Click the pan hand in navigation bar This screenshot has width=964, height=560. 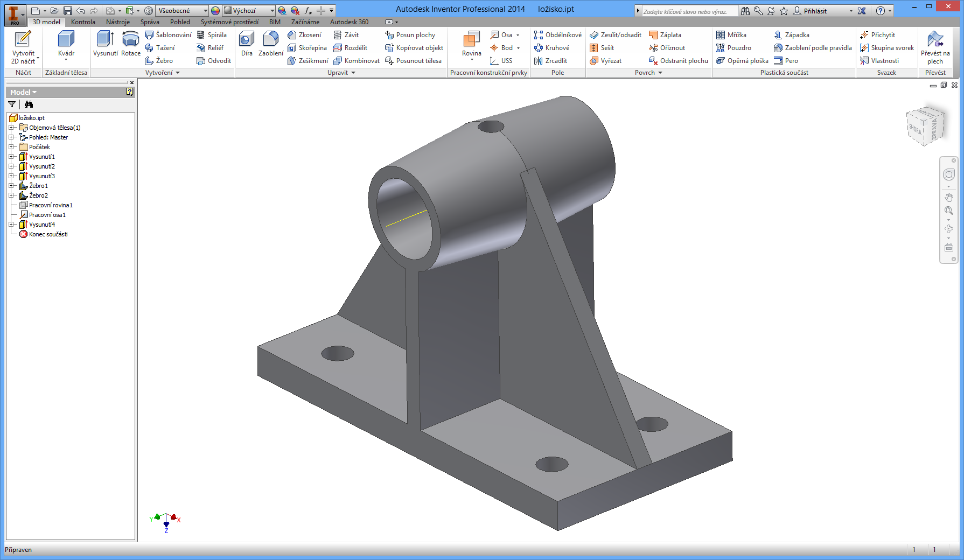949,198
